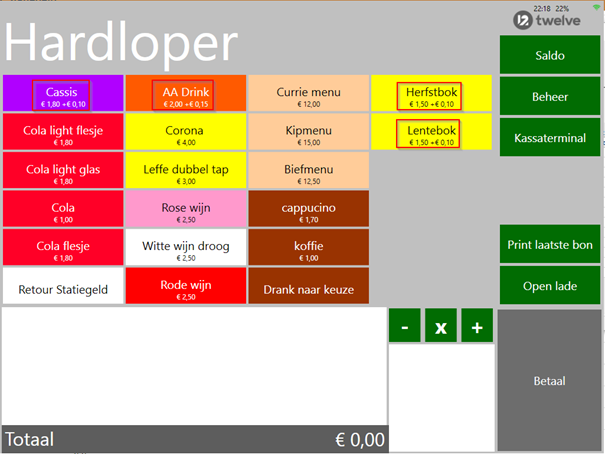Add AA Drink to the order
The width and height of the screenshot is (605, 454).
point(185,94)
